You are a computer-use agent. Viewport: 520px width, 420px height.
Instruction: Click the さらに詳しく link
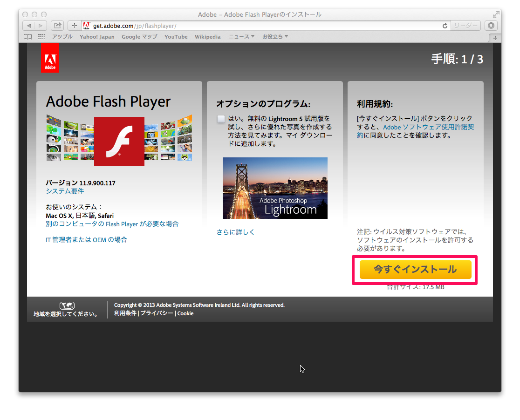tap(235, 232)
